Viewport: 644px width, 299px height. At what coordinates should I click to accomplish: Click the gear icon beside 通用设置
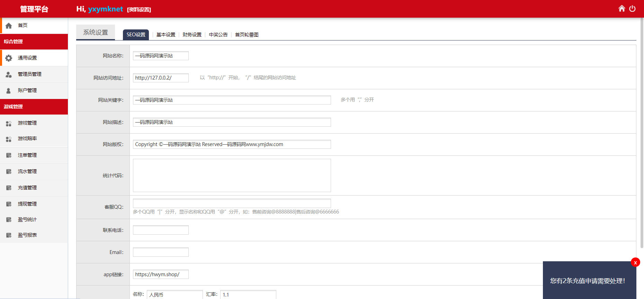point(9,58)
